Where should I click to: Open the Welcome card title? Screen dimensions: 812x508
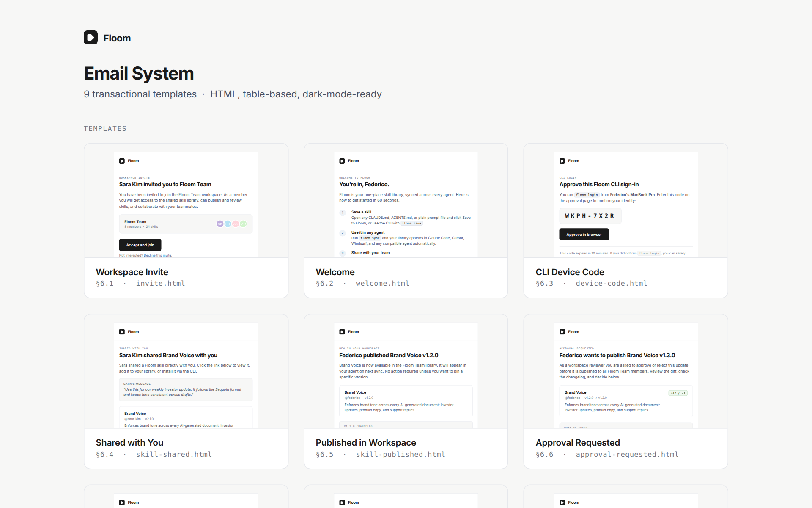coord(335,272)
